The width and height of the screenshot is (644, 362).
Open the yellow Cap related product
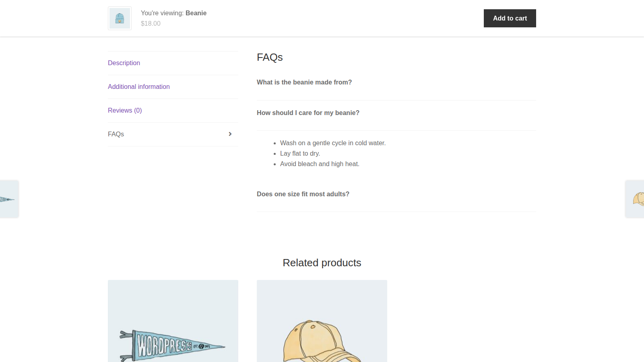[x=322, y=321]
